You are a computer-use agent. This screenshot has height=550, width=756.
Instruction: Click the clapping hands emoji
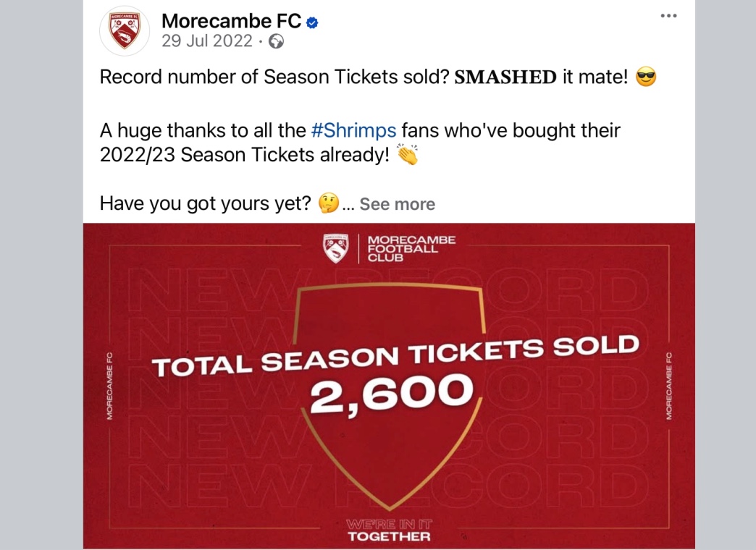408,154
